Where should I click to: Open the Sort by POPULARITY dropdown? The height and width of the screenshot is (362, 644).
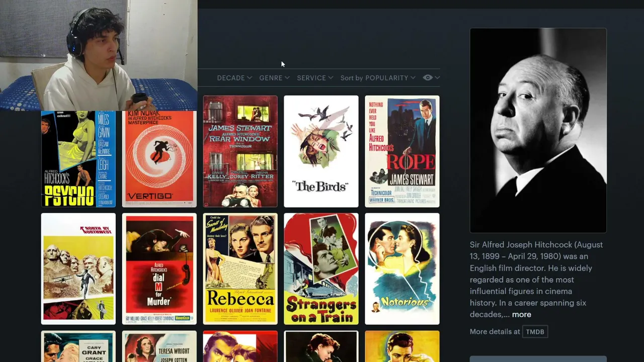point(378,78)
